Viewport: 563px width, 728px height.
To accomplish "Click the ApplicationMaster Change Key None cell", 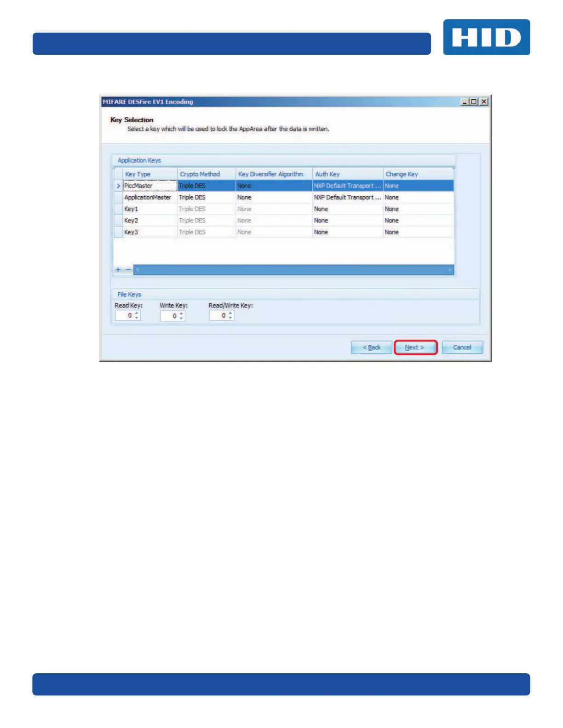I will point(418,197).
